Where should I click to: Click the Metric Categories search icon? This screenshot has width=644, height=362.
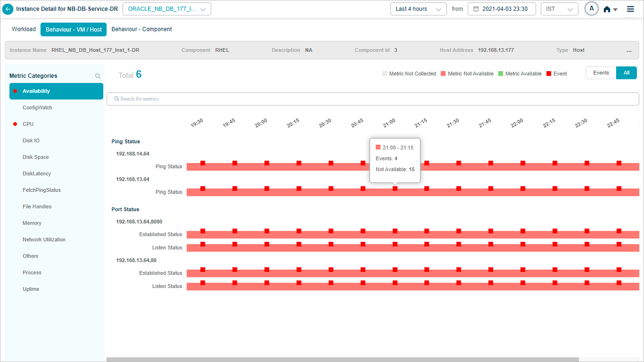click(x=98, y=76)
